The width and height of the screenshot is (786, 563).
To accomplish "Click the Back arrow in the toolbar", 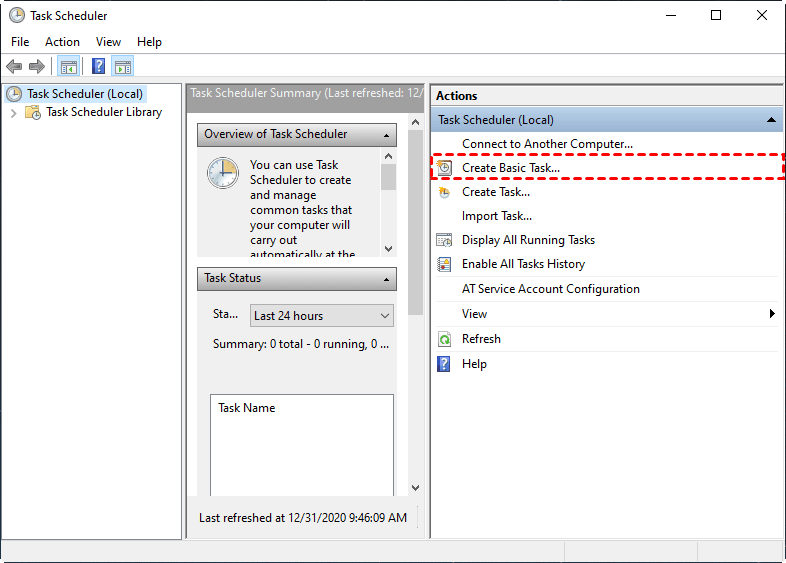I will tap(14, 67).
